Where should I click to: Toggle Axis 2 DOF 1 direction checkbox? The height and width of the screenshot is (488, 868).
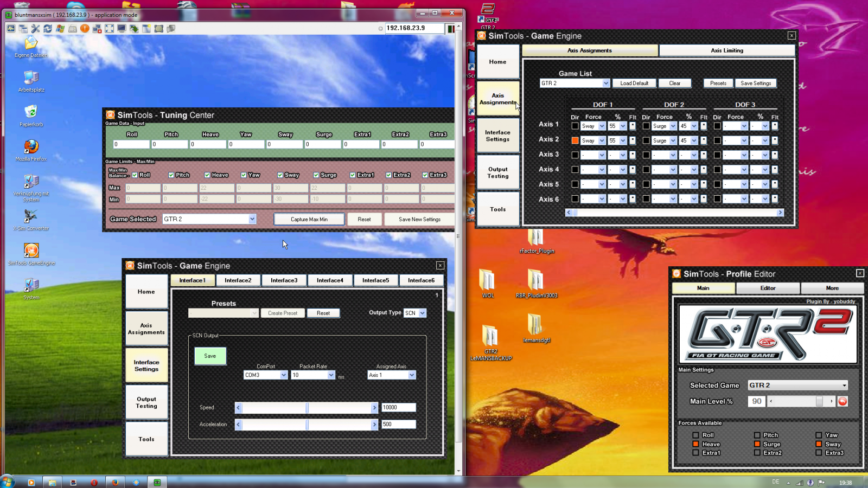pos(575,140)
